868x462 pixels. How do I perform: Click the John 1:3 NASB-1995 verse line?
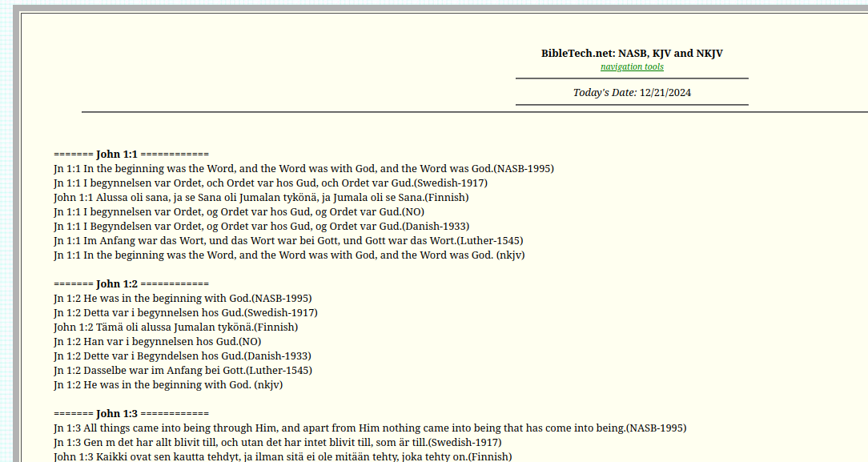[370, 428]
